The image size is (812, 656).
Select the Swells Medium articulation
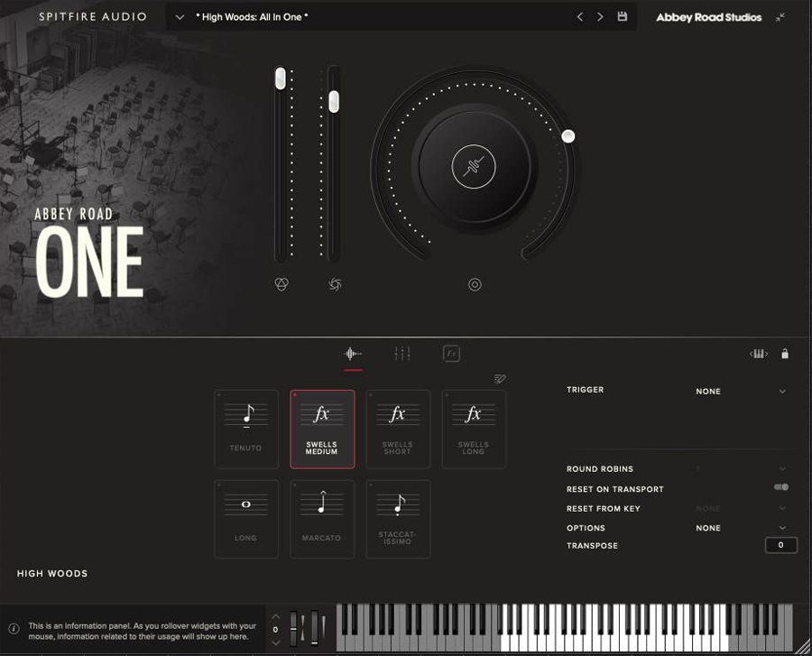[322, 430]
